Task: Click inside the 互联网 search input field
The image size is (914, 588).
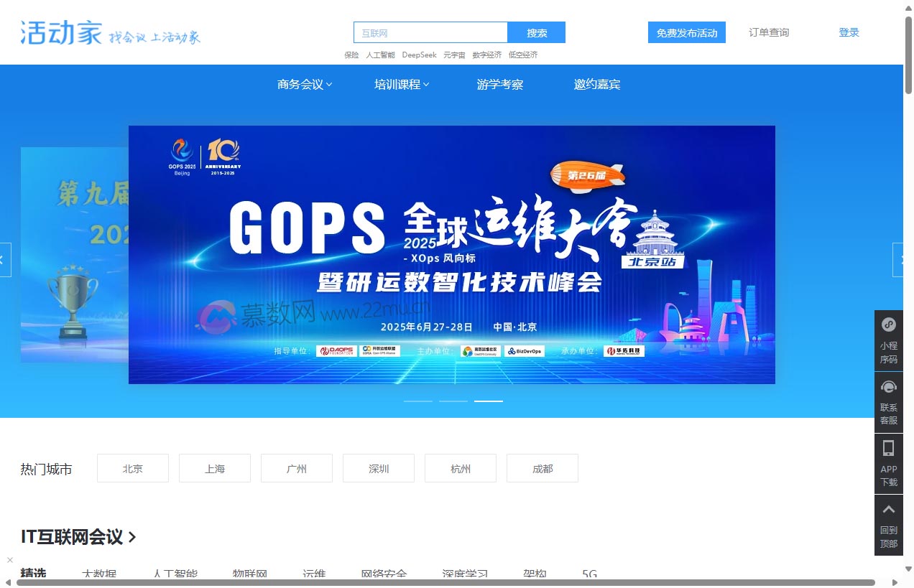Action: 430,32
